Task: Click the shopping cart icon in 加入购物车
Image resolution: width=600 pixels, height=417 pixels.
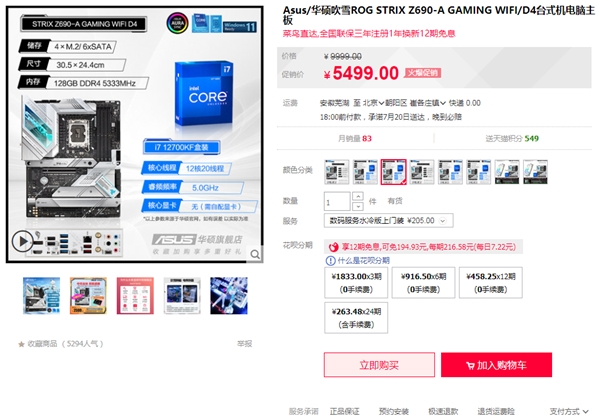Action: (470, 366)
